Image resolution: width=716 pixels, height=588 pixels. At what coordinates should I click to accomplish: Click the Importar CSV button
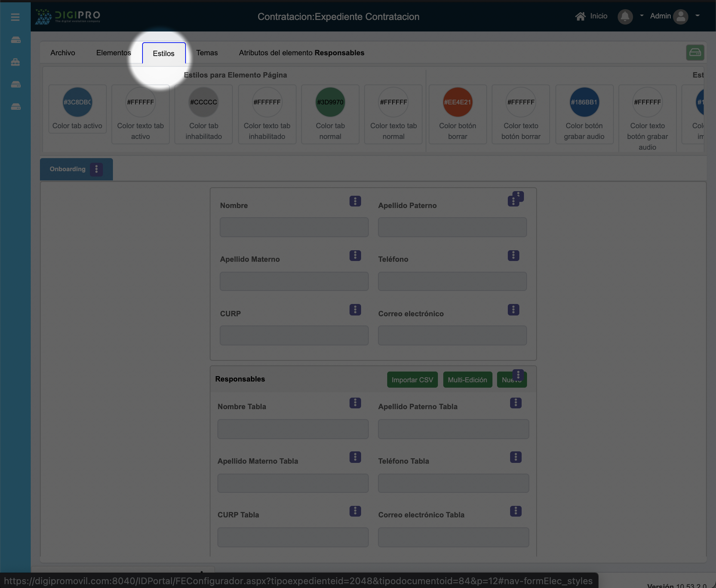[412, 380]
